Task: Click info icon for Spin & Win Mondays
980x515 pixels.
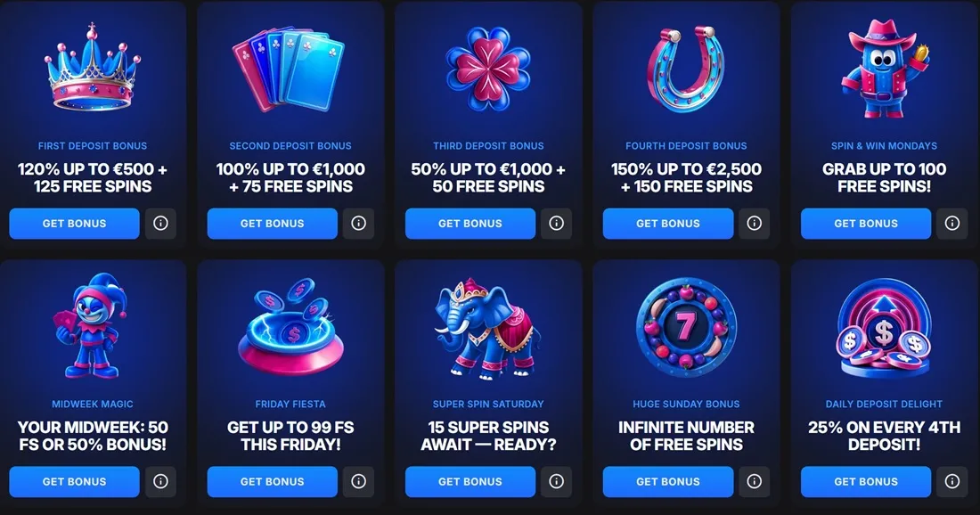Action: coord(951,223)
